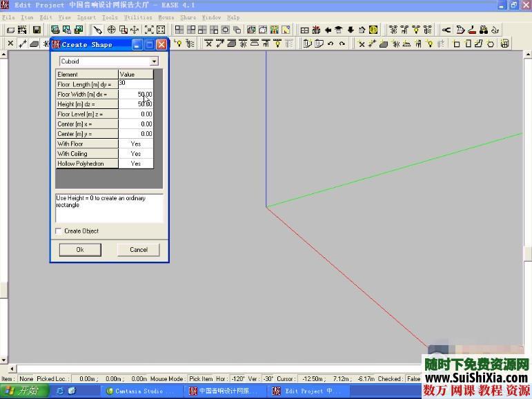532x399 pixels.
Task: Switch to Camtasia Studio in taskbar
Action: coord(139,391)
